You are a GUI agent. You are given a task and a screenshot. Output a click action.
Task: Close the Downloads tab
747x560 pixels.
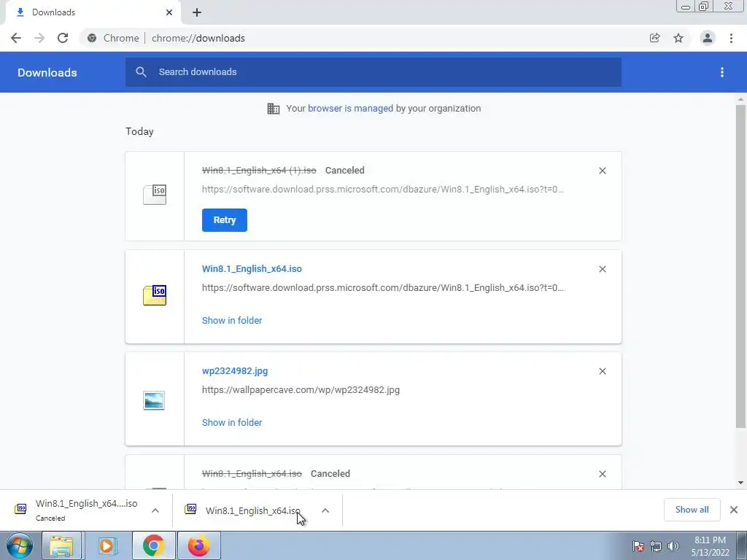169,12
